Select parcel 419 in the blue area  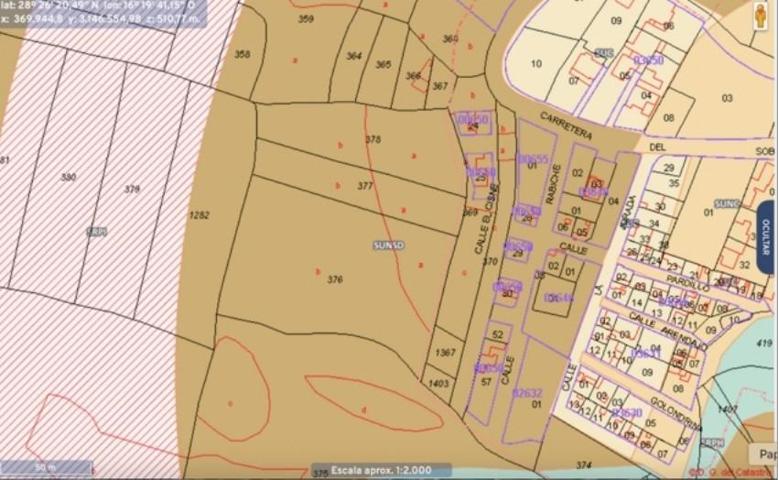(x=765, y=343)
